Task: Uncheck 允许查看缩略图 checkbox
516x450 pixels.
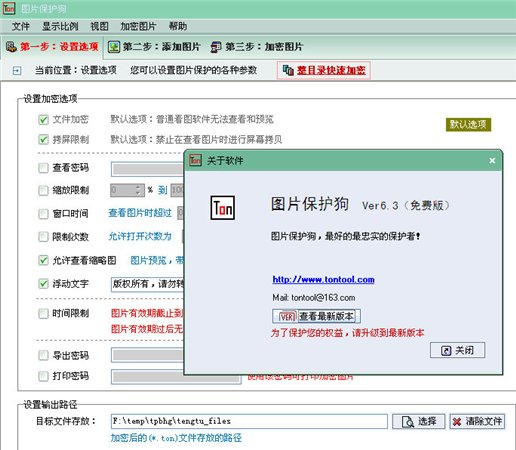Action: click(43, 260)
